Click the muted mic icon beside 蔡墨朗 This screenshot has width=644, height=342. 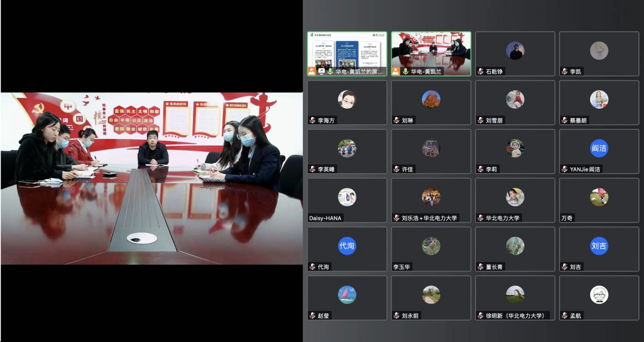click(x=564, y=120)
